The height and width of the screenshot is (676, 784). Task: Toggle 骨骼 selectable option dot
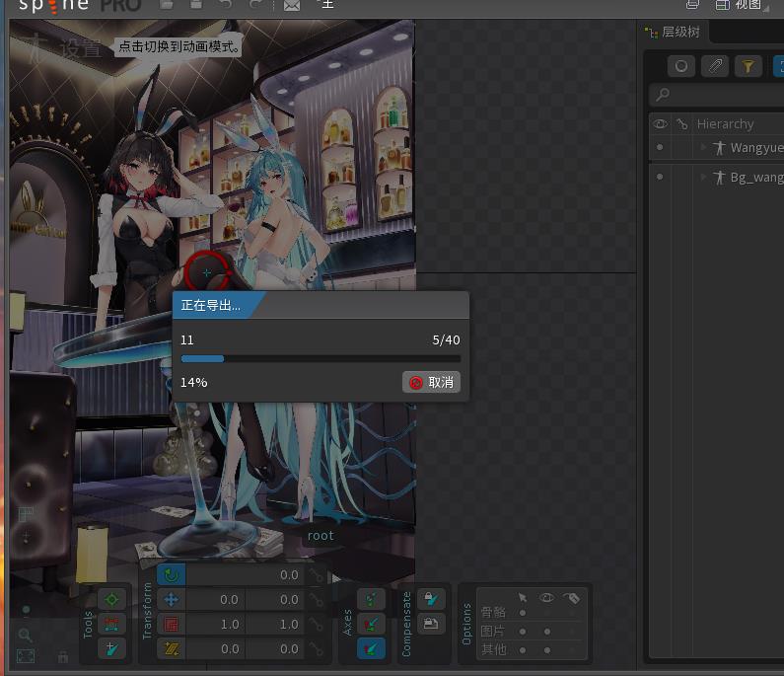point(523,613)
